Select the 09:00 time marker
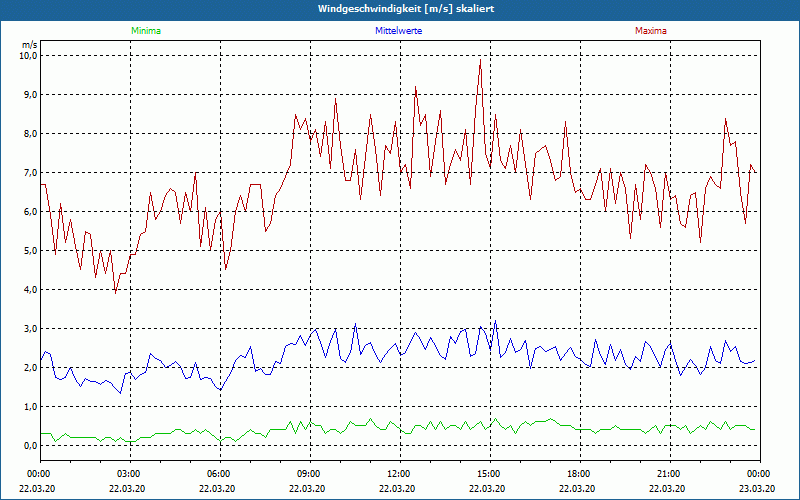 point(309,473)
